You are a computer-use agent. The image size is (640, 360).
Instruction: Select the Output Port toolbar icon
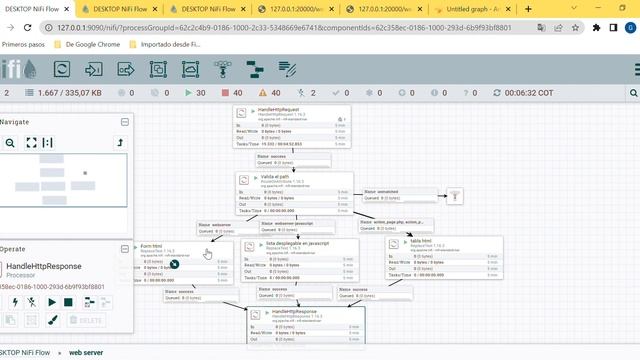click(126, 69)
